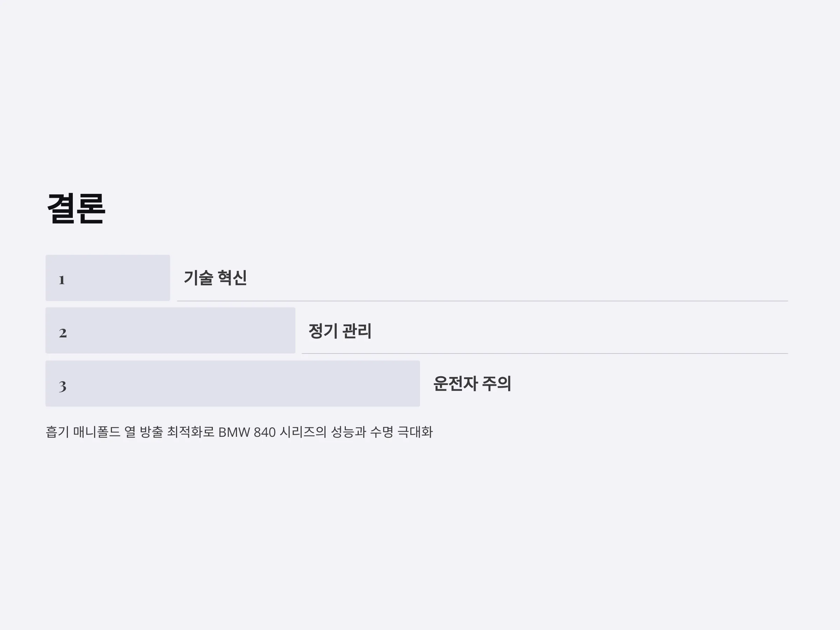Select the word 성능과 in the footer
This screenshot has width=840, height=630.
pyautogui.click(x=348, y=432)
